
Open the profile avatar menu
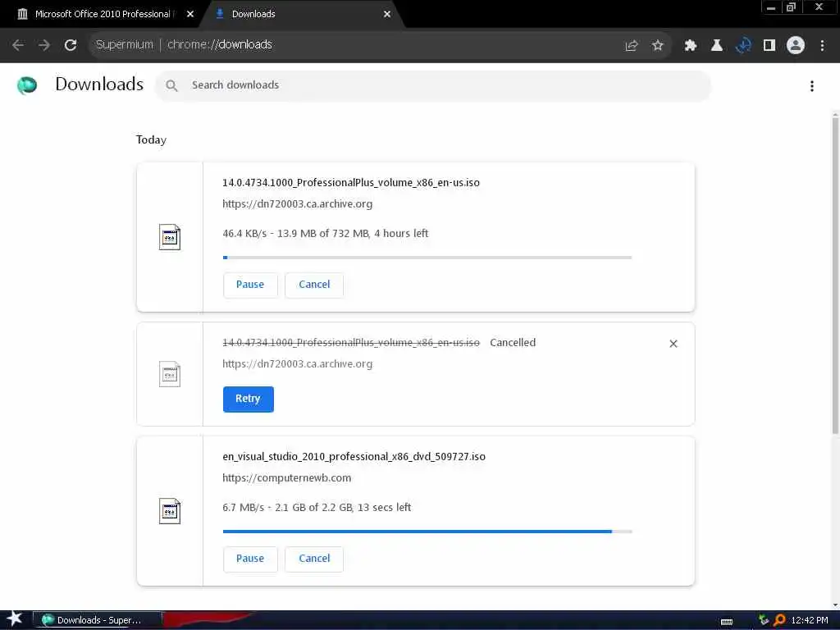pos(796,45)
